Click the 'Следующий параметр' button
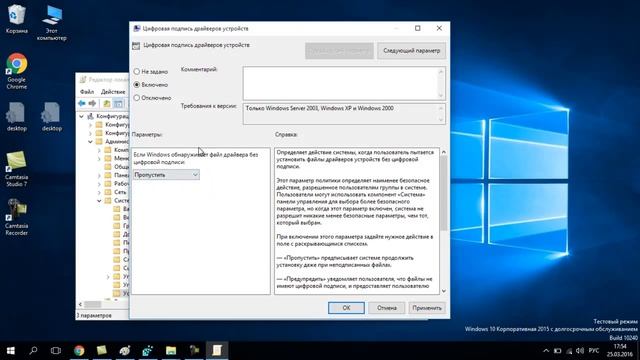 (x=411, y=51)
